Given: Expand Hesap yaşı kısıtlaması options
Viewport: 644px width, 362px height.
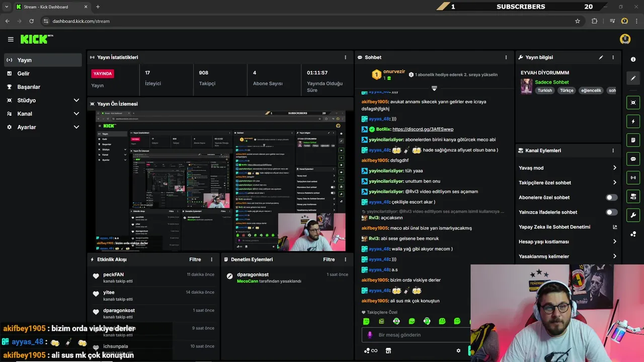Looking at the screenshot, I should [614, 241].
